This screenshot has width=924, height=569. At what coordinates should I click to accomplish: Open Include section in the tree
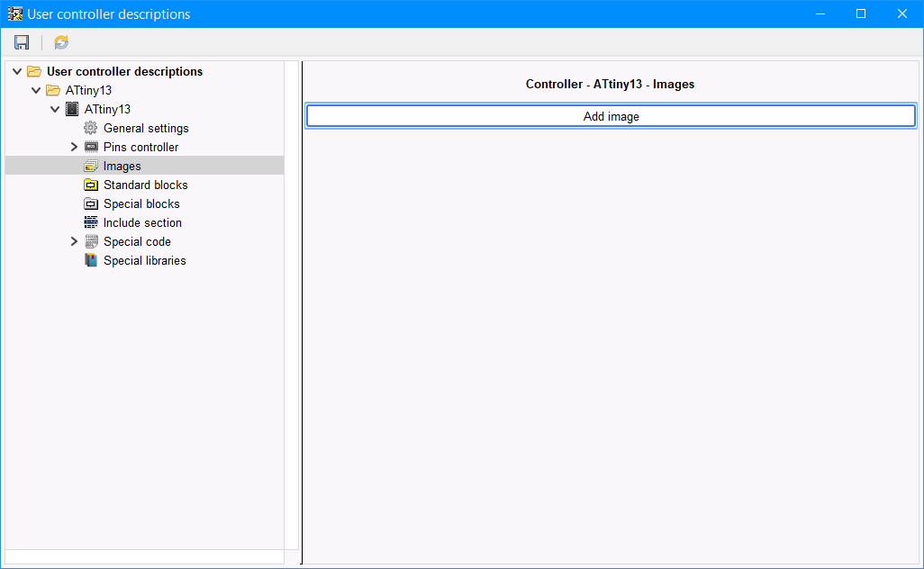coord(142,222)
